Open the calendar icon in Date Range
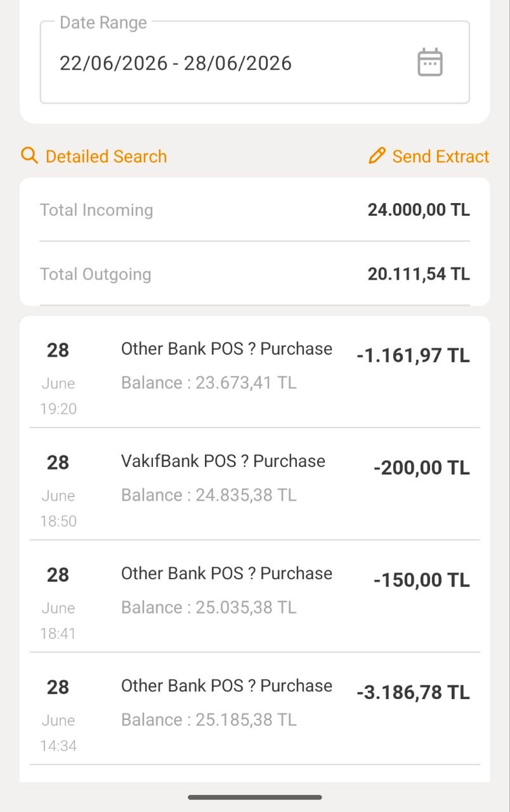 (430, 62)
